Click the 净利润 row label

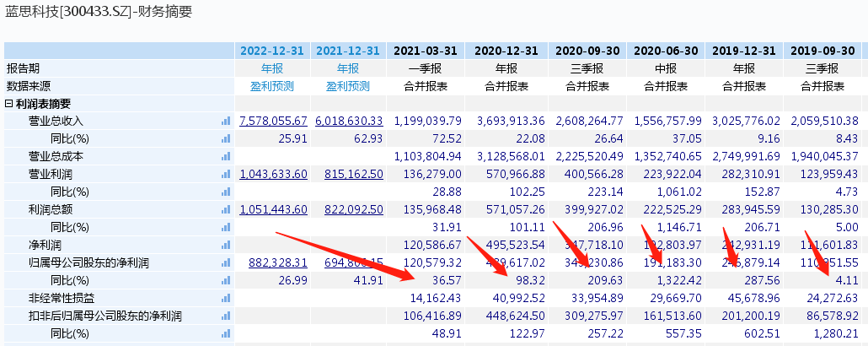click(45, 245)
